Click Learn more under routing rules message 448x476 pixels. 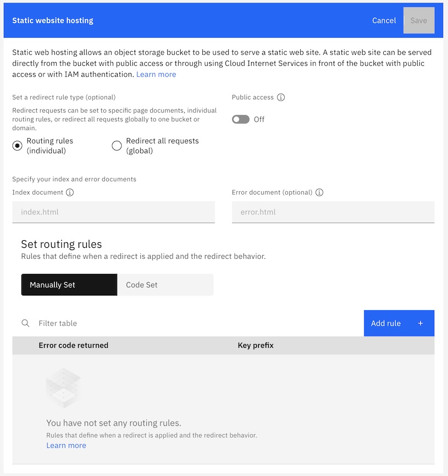coord(66,445)
